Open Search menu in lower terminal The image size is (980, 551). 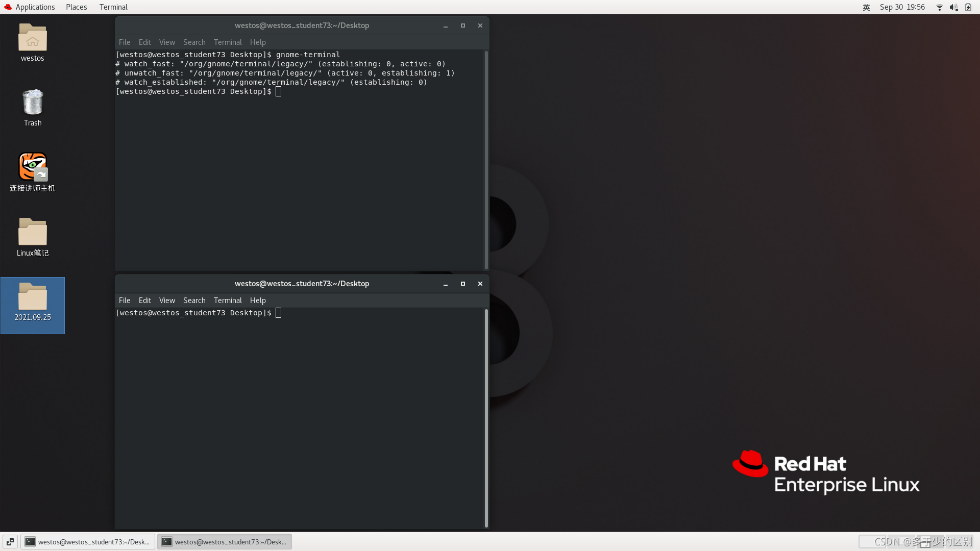pos(194,300)
